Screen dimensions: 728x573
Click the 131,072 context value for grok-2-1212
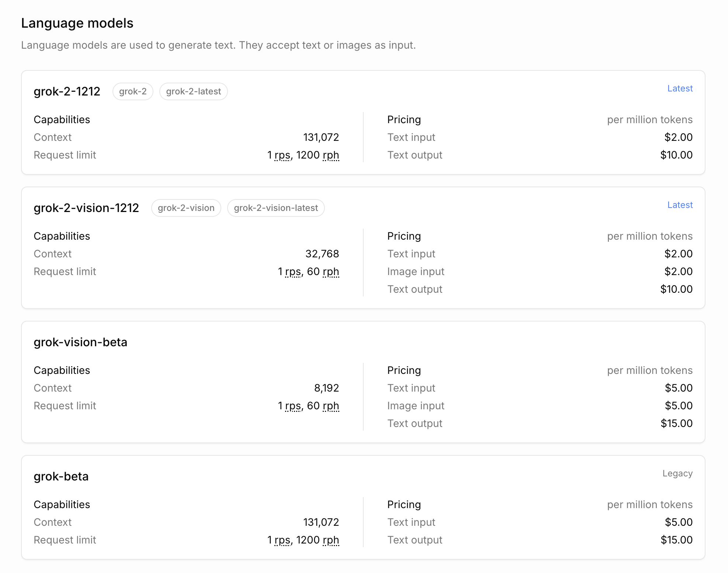pyautogui.click(x=321, y=137)
